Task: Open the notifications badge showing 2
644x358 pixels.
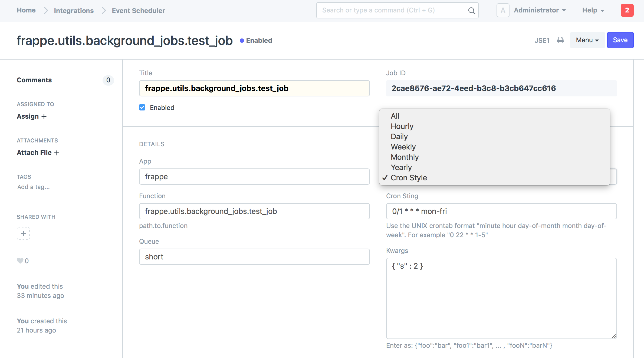Action: 627,10
